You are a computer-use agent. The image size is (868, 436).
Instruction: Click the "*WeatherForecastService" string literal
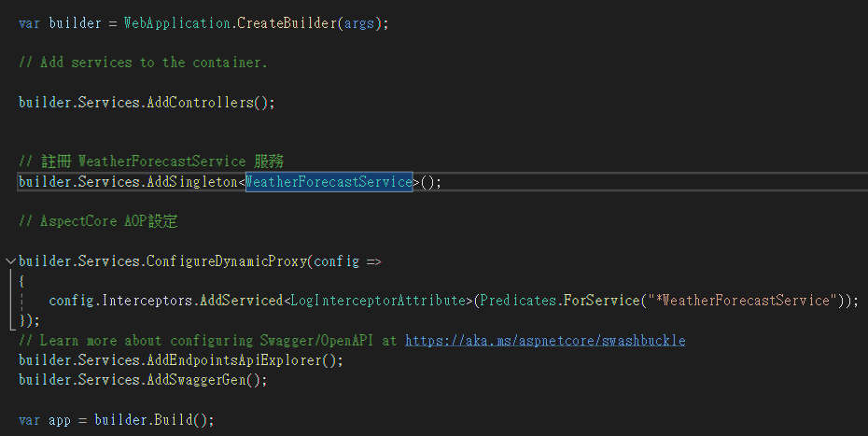[742, 301]
